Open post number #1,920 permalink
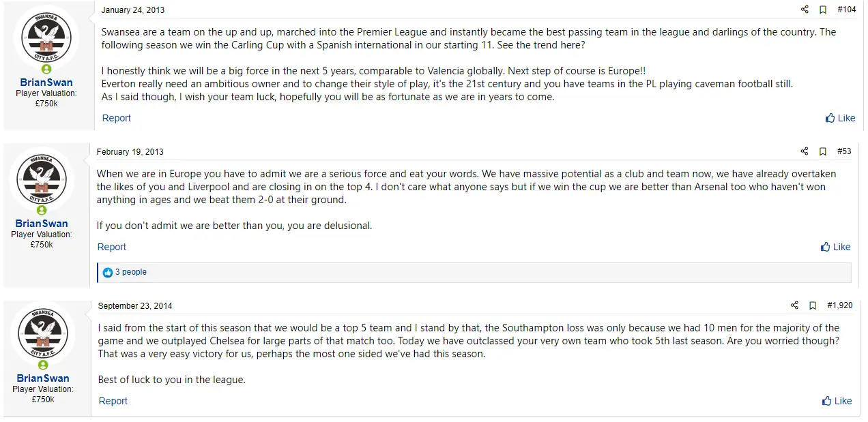868x422 pixels. point(839,305)
